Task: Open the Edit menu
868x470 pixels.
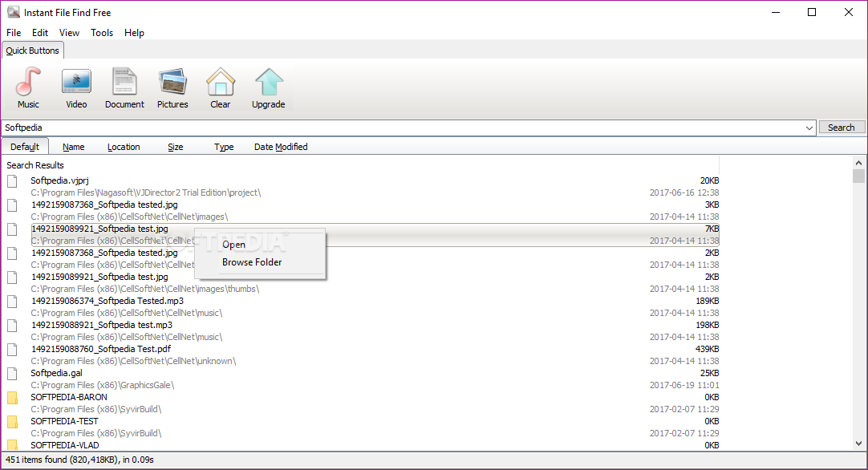Action: (x=40, y=33)
